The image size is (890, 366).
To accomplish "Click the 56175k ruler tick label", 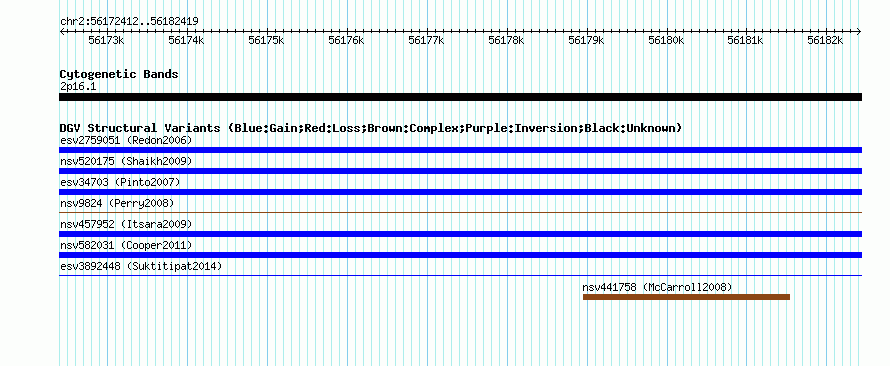I will 267,41.
